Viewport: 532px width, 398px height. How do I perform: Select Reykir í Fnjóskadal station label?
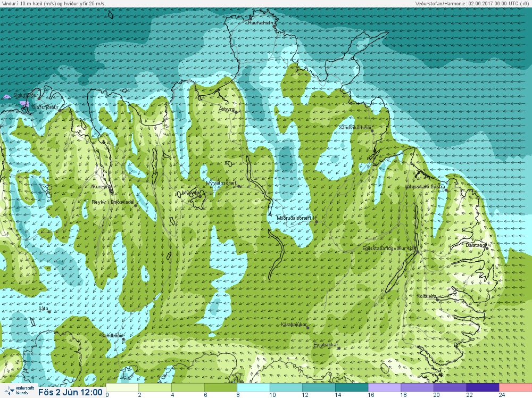(113, 202)
